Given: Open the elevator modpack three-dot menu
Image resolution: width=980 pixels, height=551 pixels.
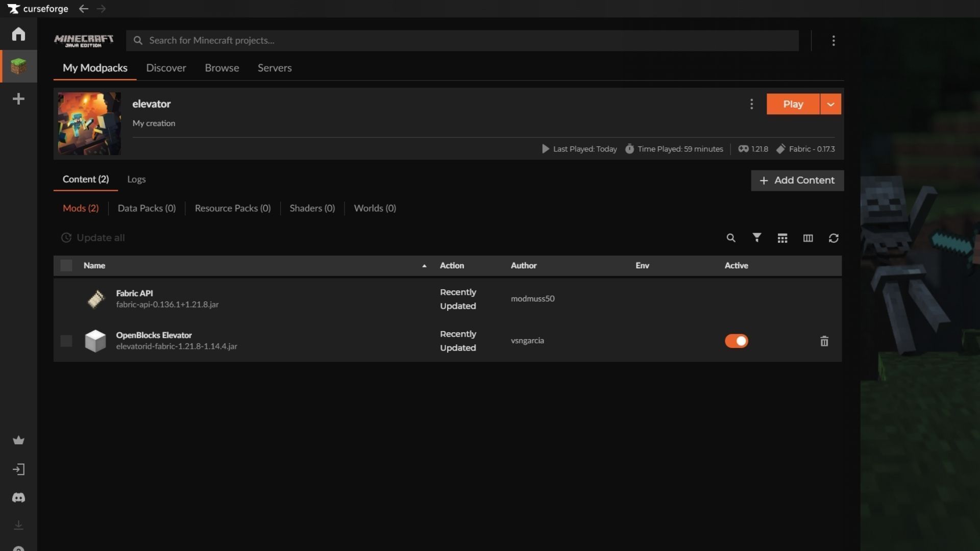Looking at the screenshot, I should tap(751, 104).
